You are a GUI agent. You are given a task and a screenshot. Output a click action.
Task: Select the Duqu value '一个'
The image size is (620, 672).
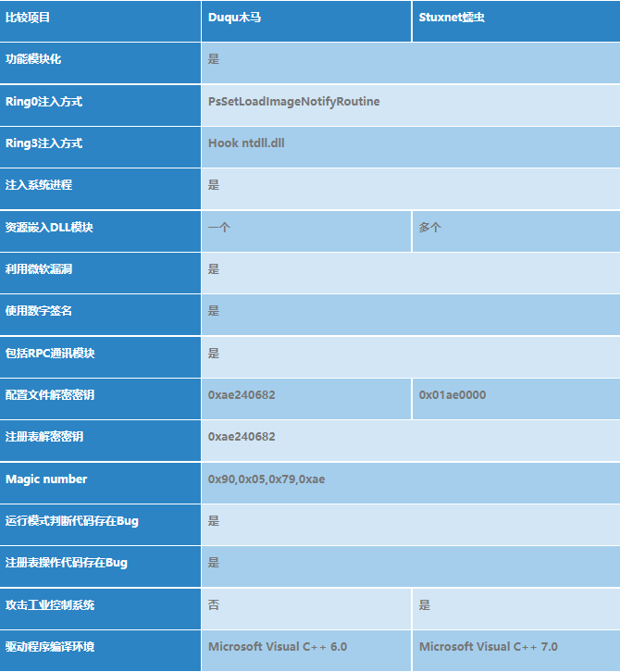219,227
